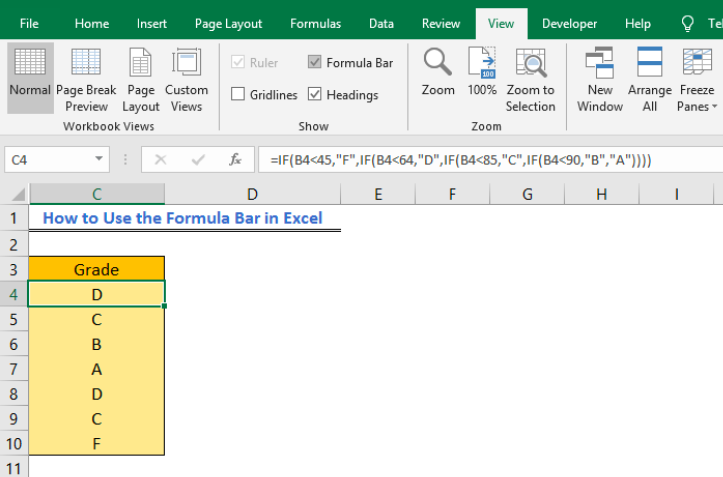Open the Name Box dropdown arrow

click(x=99, y=159)
